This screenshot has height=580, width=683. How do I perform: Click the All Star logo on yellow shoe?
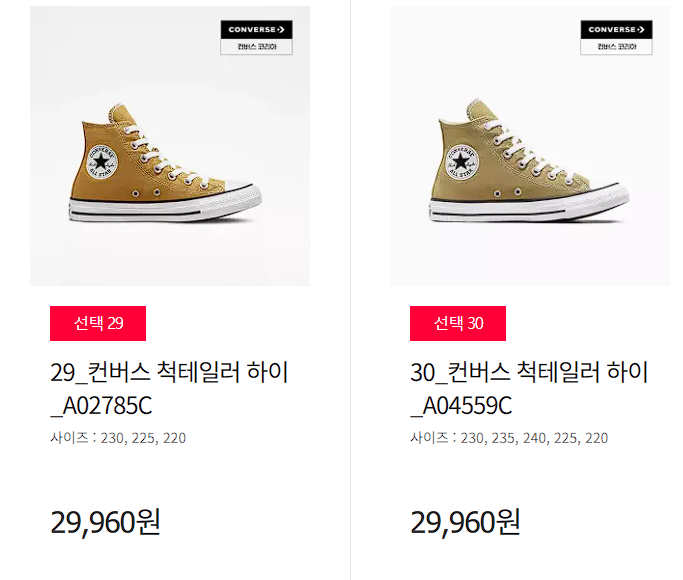(x=102, y=162)
